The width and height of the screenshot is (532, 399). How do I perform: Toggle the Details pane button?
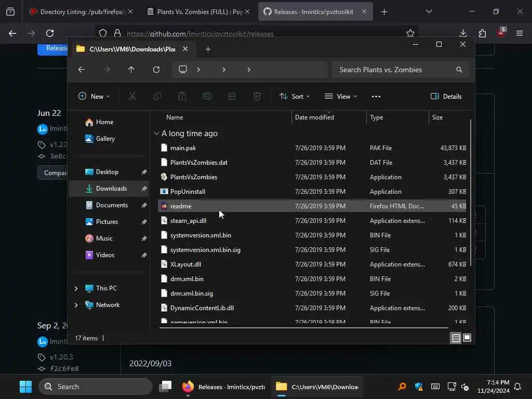446,96
